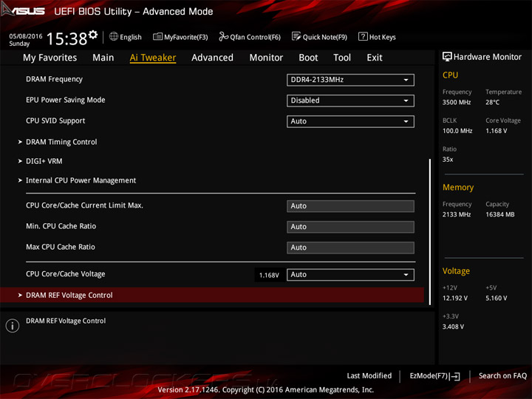Click the EPU Power Saving Mode label
532x399 pixels.
pyautogui.click(x=66, y=100)
